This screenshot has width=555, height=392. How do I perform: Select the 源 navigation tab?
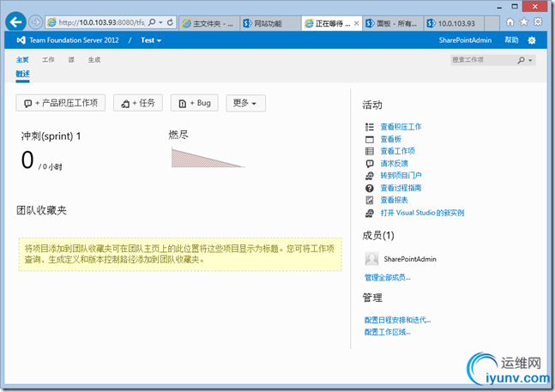pos(71,60)
